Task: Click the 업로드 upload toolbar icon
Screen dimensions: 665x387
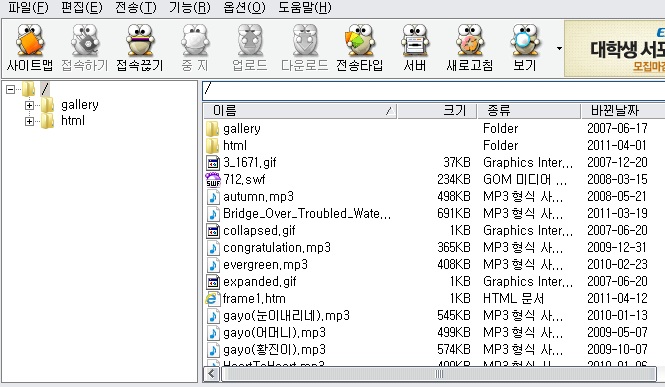Action: (x=250, y=47)
